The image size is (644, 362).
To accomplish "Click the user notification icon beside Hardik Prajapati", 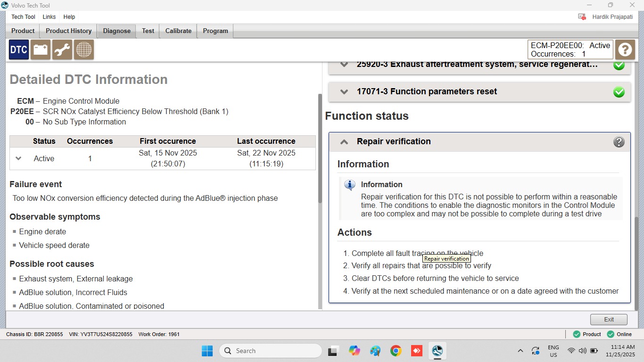I will pyautogui.click(x=582, y=17).
